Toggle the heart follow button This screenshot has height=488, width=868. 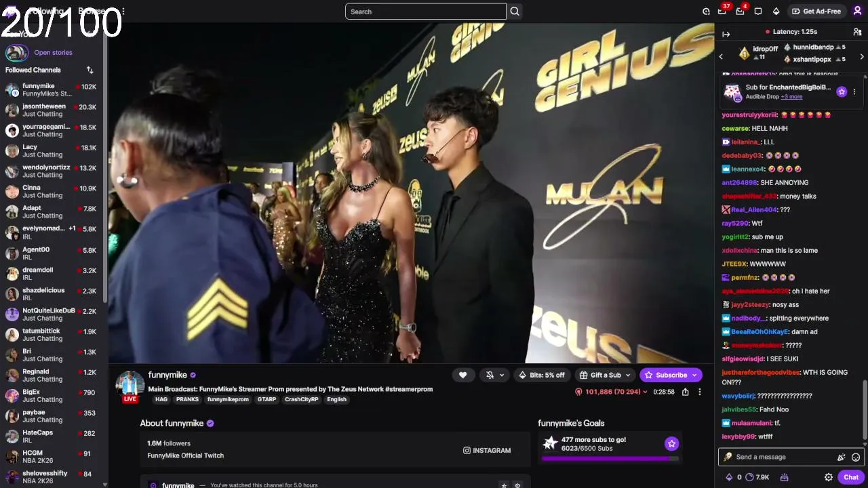[462, 375]
